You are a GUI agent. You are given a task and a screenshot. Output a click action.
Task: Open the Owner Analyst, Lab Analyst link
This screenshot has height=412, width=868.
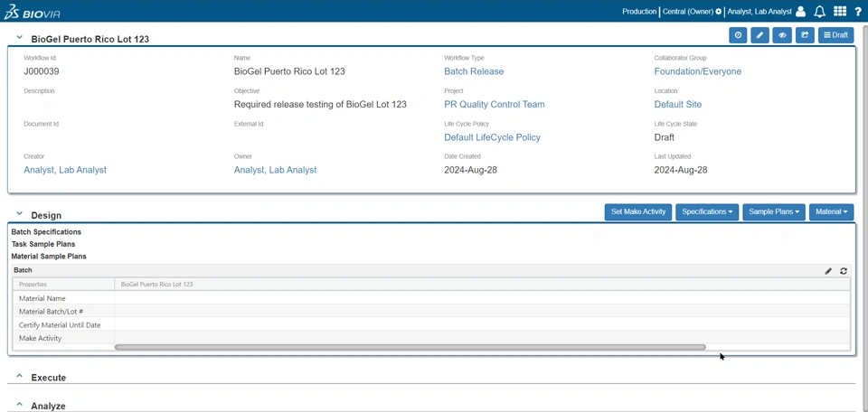[275, 170]
